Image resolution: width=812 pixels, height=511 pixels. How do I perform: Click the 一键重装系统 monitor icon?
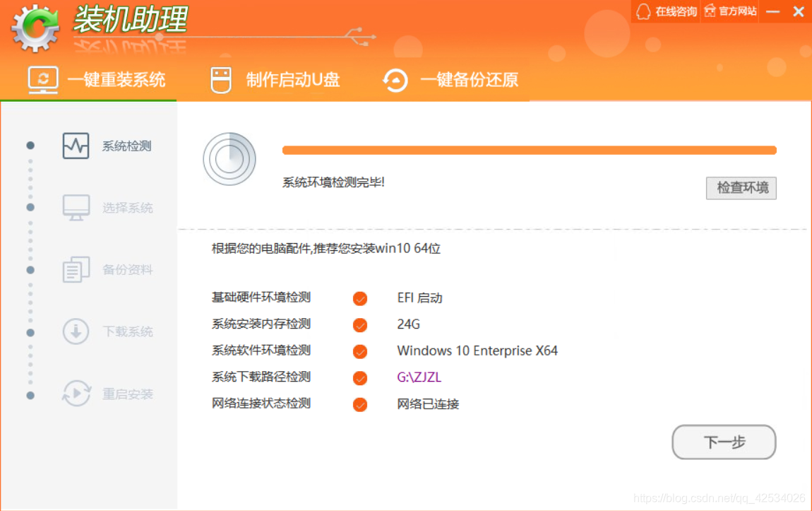click(43, 80)
